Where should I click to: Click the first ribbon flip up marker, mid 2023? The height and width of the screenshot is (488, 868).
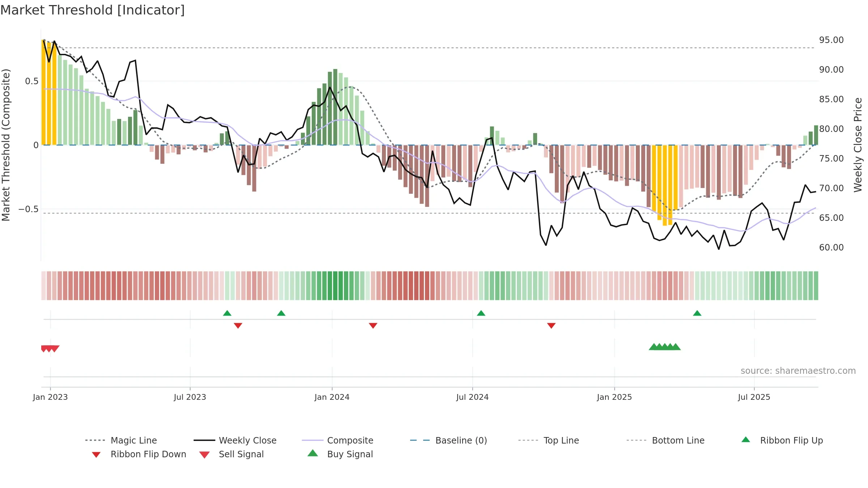pos(227,313)
